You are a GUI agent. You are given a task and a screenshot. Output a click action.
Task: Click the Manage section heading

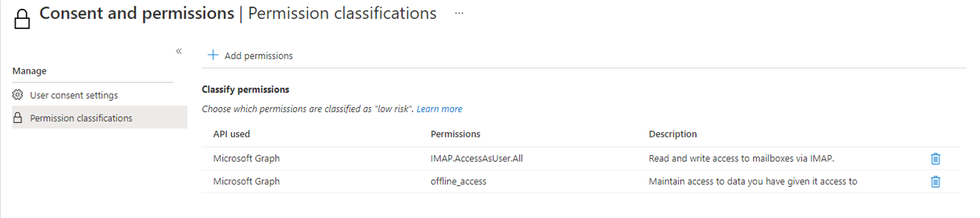[x=29, y=71]
